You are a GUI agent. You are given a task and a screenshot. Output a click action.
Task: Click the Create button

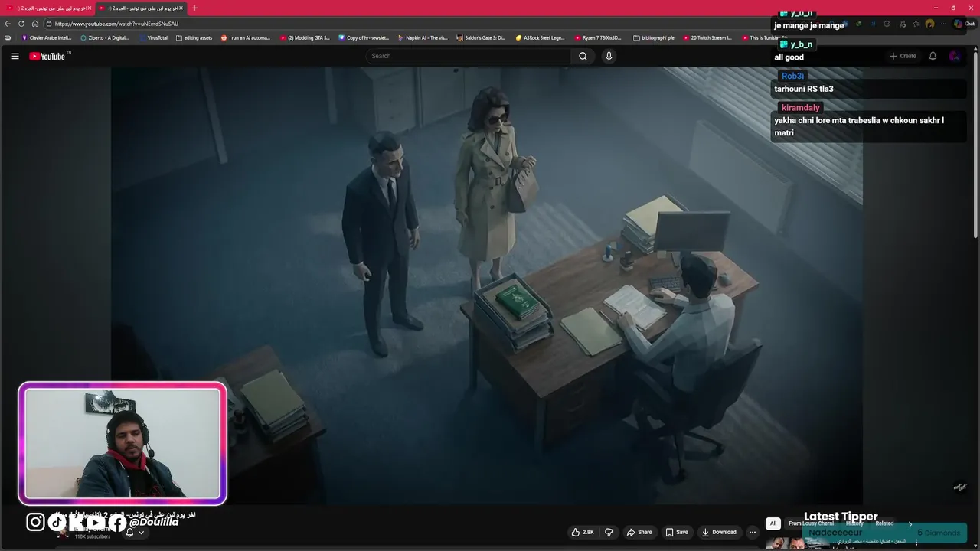(903, 56)
